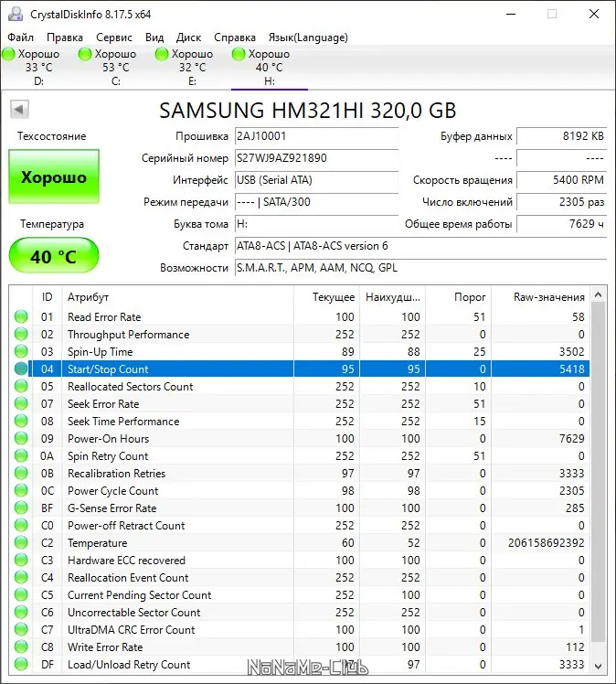
Task: Click status circle of Hardware ECC recovered row
Action: coord(21,560)
